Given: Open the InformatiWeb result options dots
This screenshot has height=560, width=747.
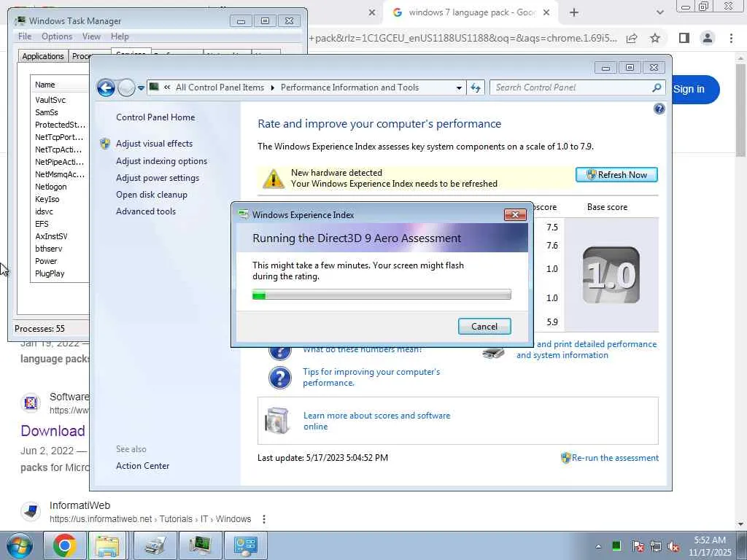Looking at the screenshot, I should pos(264,519).
